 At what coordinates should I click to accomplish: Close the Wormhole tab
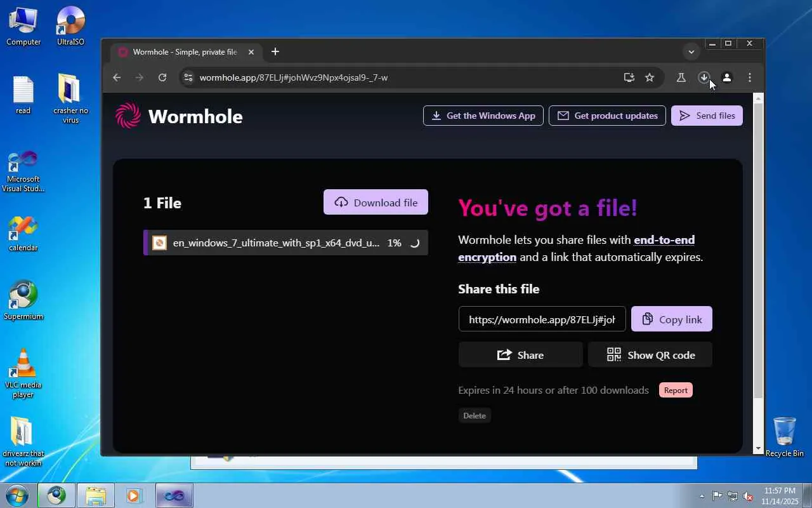(x=251, y=52)
